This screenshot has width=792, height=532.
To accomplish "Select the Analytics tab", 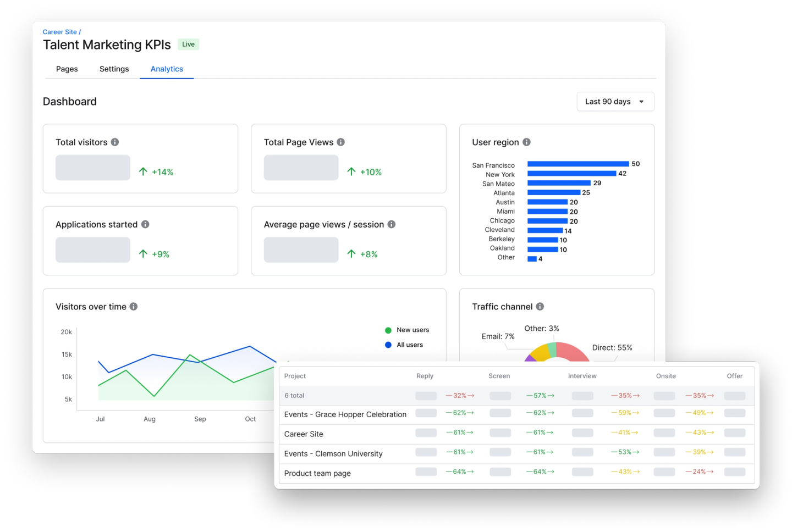I will tap(167, 69).
